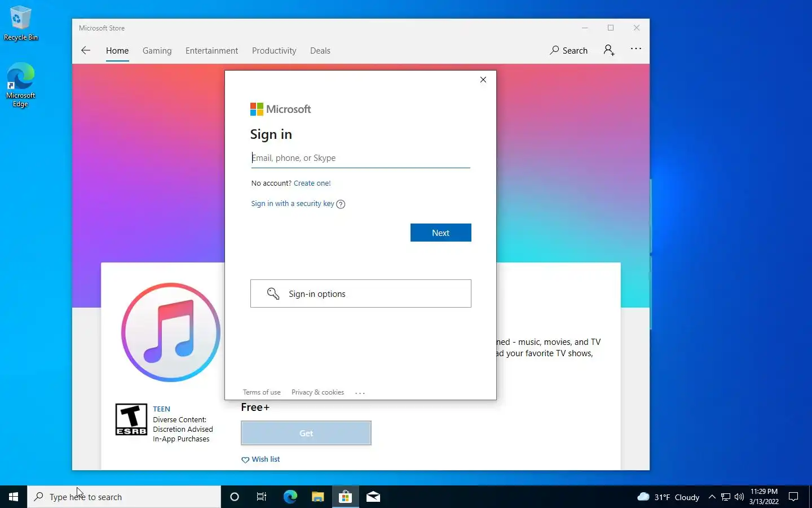The image size is (812, 508).
Task: Open the Action Center notifications icon
Action: click(793, 497)
